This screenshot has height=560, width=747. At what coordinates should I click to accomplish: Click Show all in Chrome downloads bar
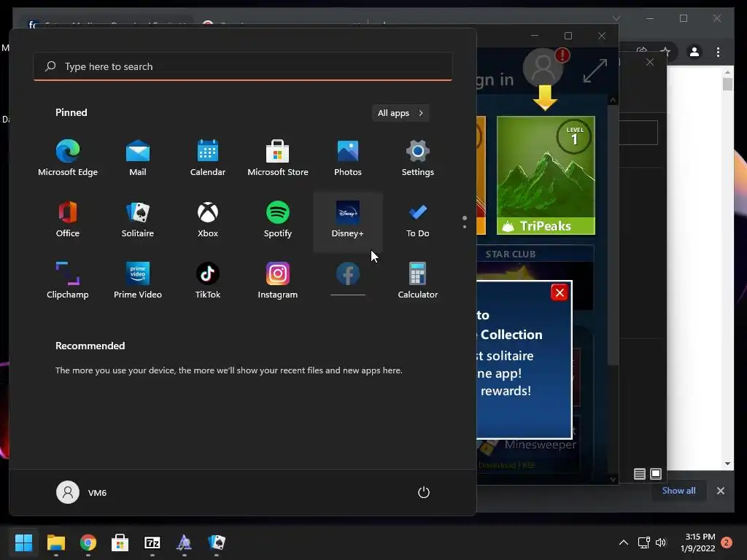pyautogui.click(x=678, y=491)
